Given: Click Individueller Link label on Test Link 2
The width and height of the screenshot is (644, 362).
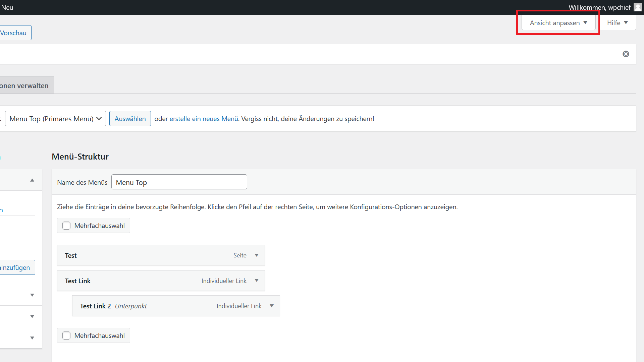Looking at the screenshot, I should click(239, 306).
